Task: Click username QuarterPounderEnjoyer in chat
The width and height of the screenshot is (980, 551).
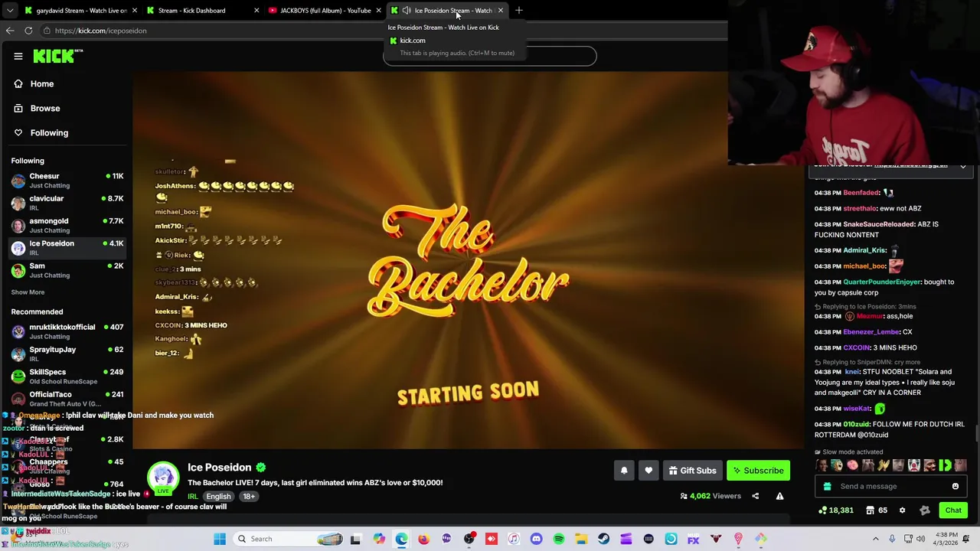Action: 881,282
